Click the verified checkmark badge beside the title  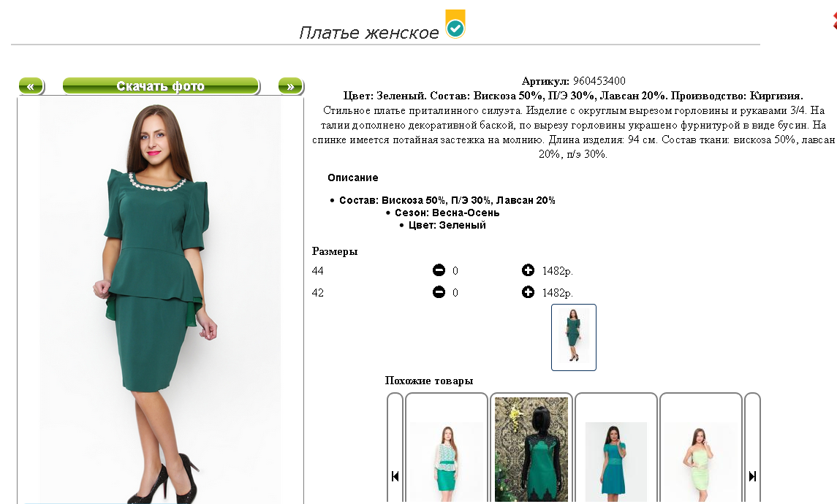pos(455,24)
